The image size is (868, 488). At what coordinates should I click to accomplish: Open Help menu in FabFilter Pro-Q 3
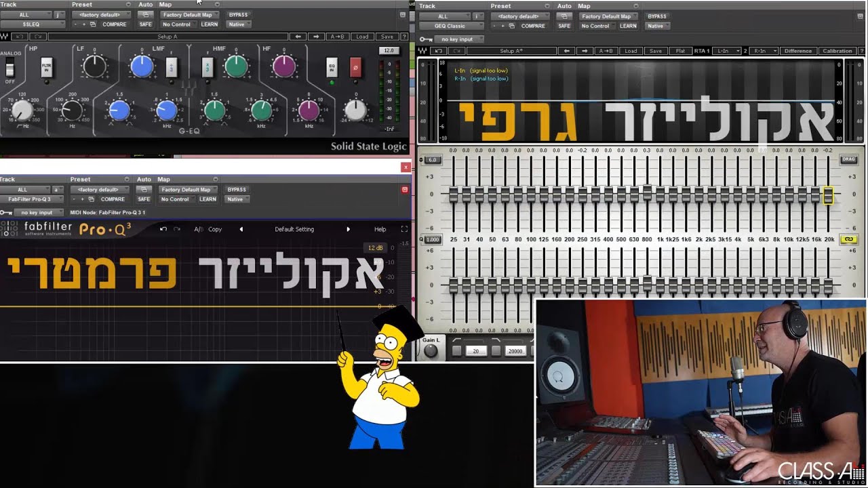380,229
